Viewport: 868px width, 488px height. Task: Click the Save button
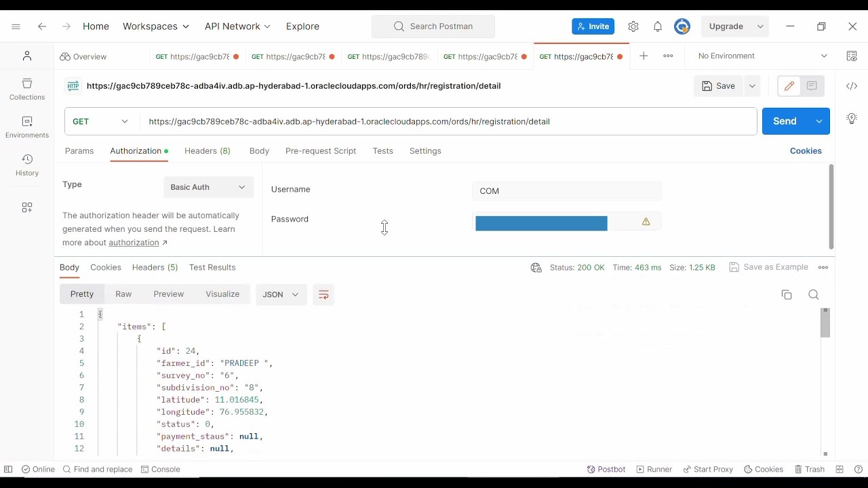tap(719, 86)
